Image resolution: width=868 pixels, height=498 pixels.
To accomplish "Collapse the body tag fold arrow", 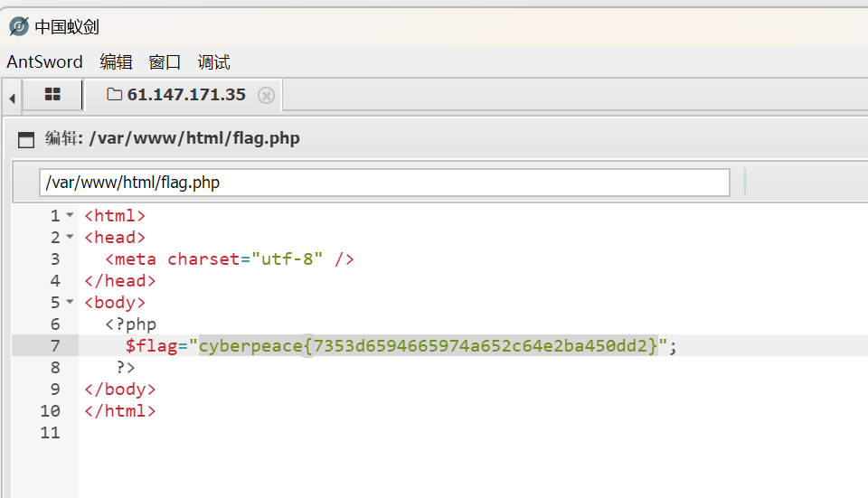I will [70, 302].
